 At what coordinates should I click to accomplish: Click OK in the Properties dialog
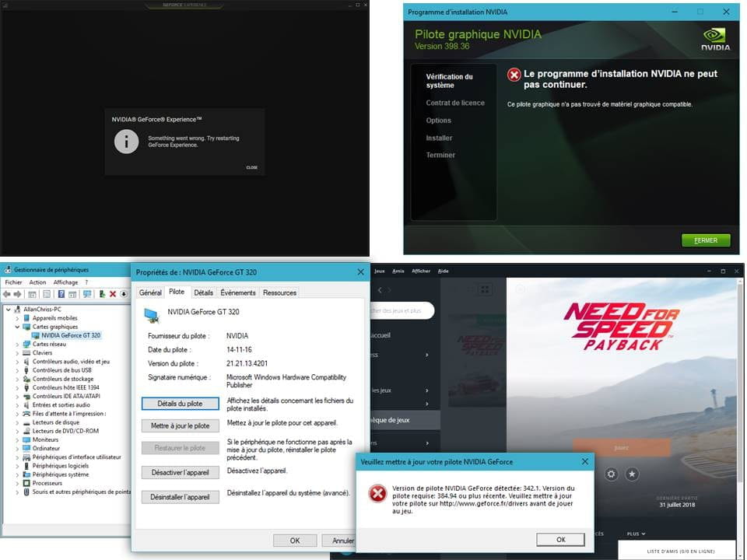coord(295,541)
